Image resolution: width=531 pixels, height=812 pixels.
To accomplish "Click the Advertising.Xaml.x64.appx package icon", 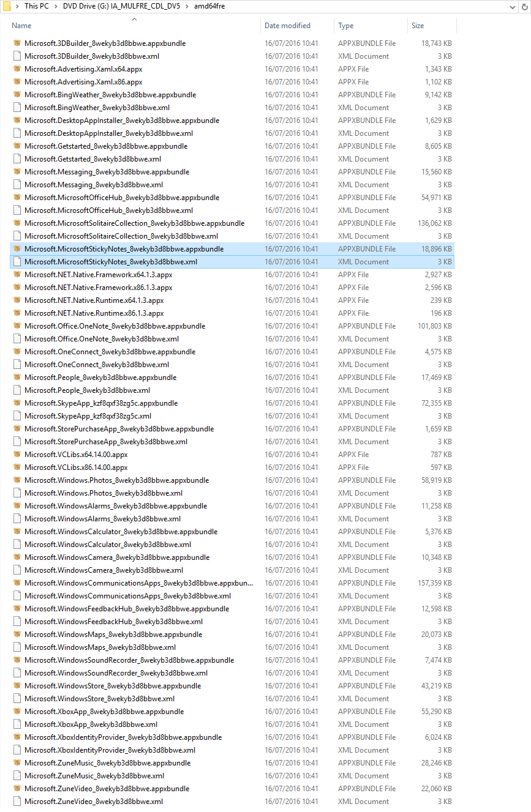I will pos(17,69).
